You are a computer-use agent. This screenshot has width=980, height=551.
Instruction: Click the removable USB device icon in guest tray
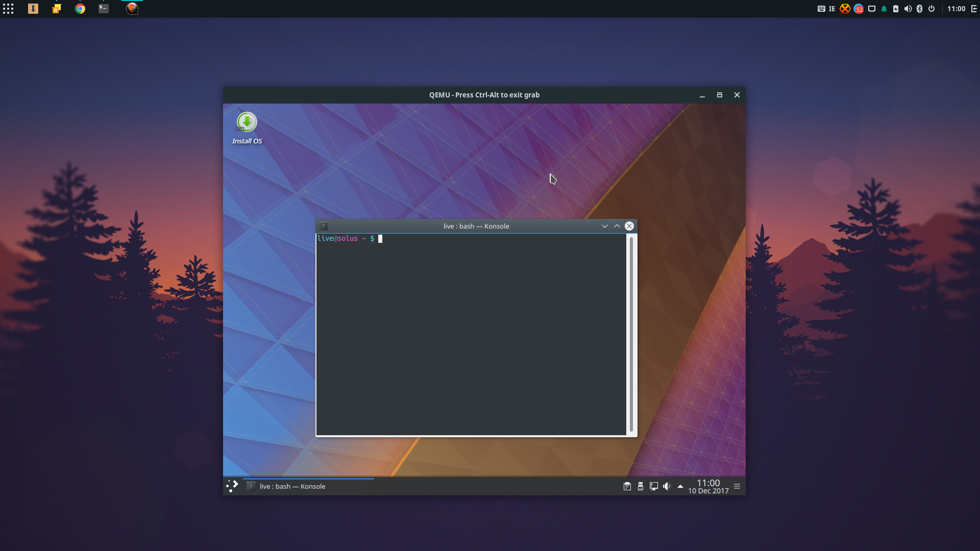point(641,486)
